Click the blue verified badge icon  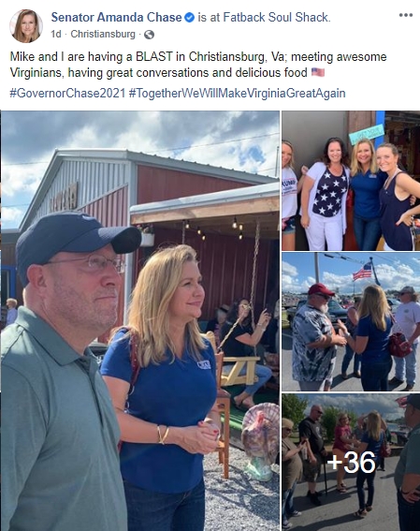click(x=190, y=17)
